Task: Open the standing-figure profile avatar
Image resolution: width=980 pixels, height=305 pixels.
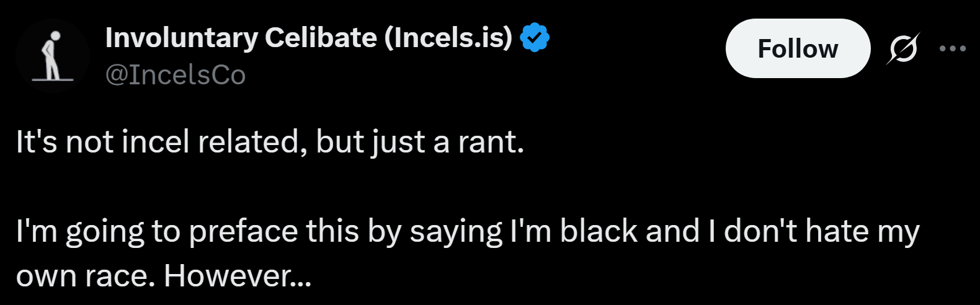Action: (x=52, y=56)
